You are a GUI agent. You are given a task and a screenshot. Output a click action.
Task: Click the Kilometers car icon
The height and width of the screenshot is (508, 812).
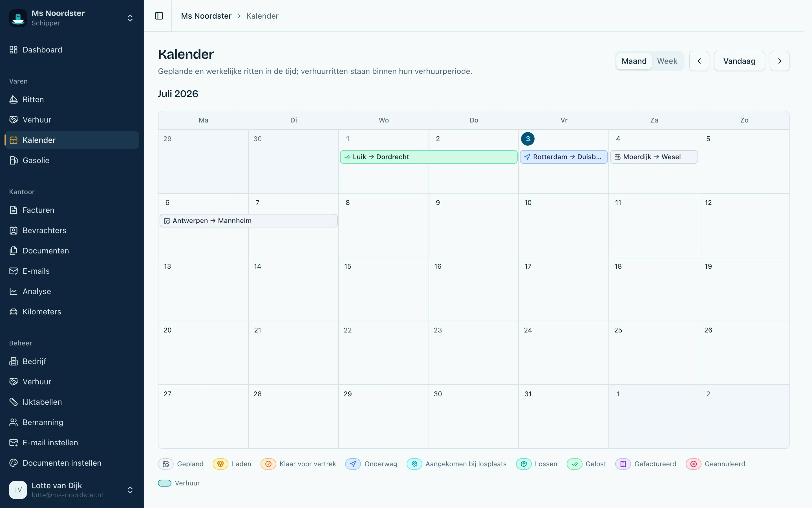click(x=14, y=312)
